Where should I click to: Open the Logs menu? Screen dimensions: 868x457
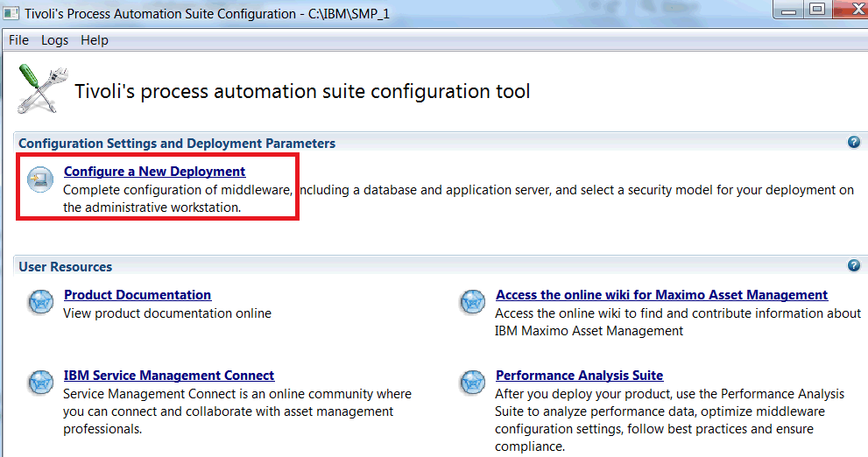55,40
